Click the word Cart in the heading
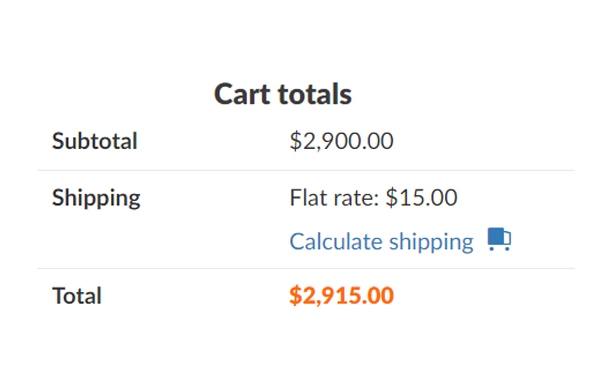This screenshot has height=381, width=593. (243, 94)
